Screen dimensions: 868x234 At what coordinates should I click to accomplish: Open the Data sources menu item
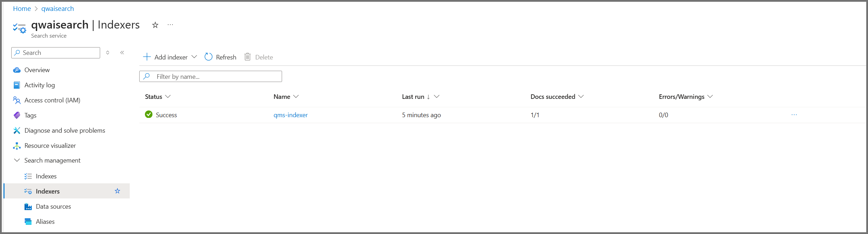[53, 207]
